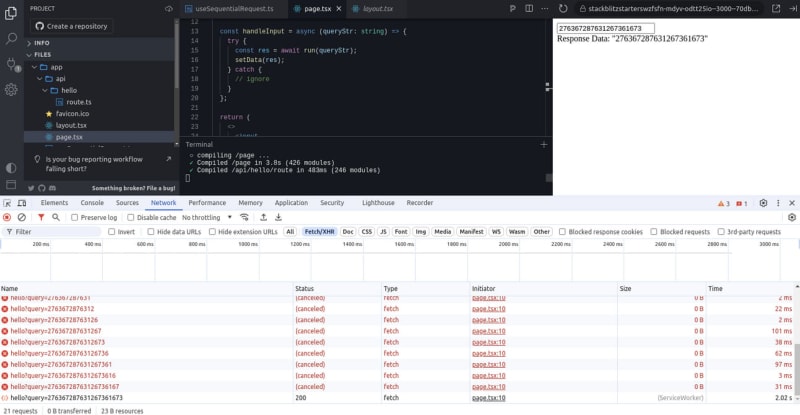Select the WS filter type button
The image size is (800, 415).
(x=496, y=232)
